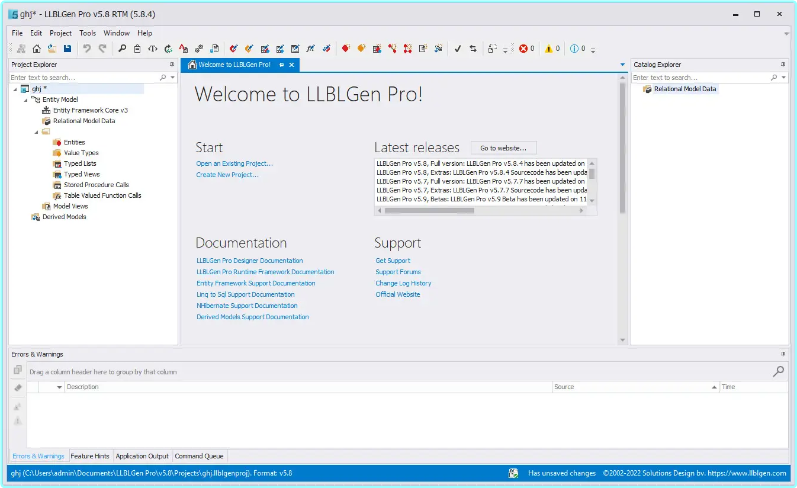Select Relational Model Data in Catalog Explorer
797x488 pixels.
[685, 88]
